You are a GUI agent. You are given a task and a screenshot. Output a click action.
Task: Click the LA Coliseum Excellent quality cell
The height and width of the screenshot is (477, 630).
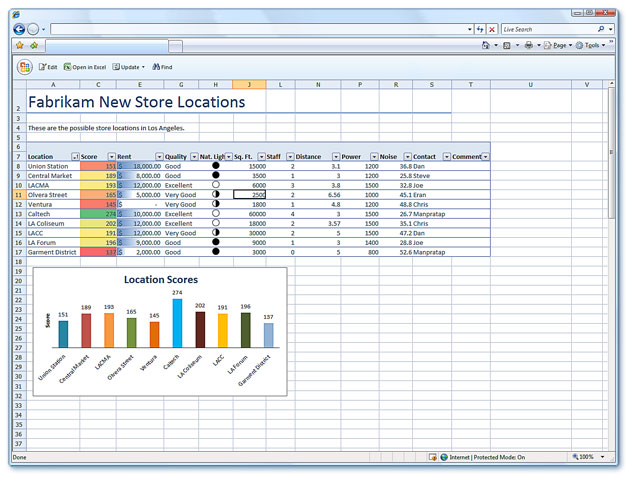point(181,224)
